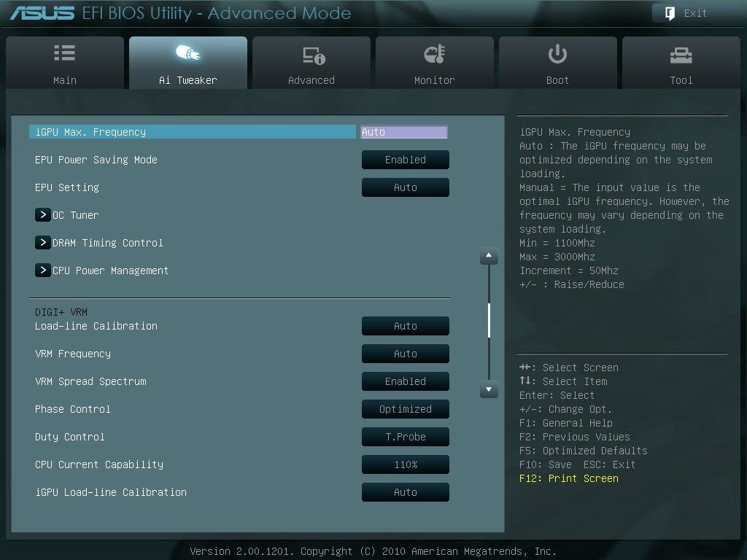
Task: Select OC Tuner submenu label
Action: click(x=76, y=215)
